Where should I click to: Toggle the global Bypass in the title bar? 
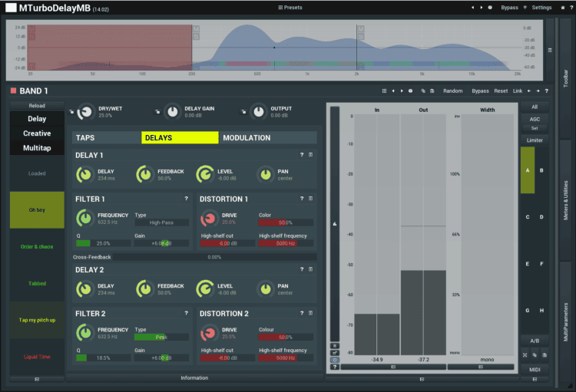pyautogui.click(x=509, y=7)
